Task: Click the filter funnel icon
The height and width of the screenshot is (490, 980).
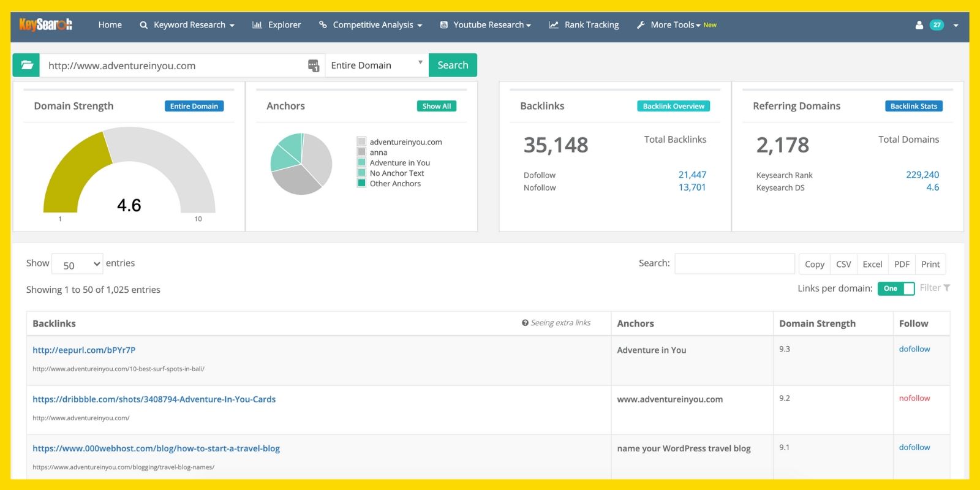Action: pos(947,288)
